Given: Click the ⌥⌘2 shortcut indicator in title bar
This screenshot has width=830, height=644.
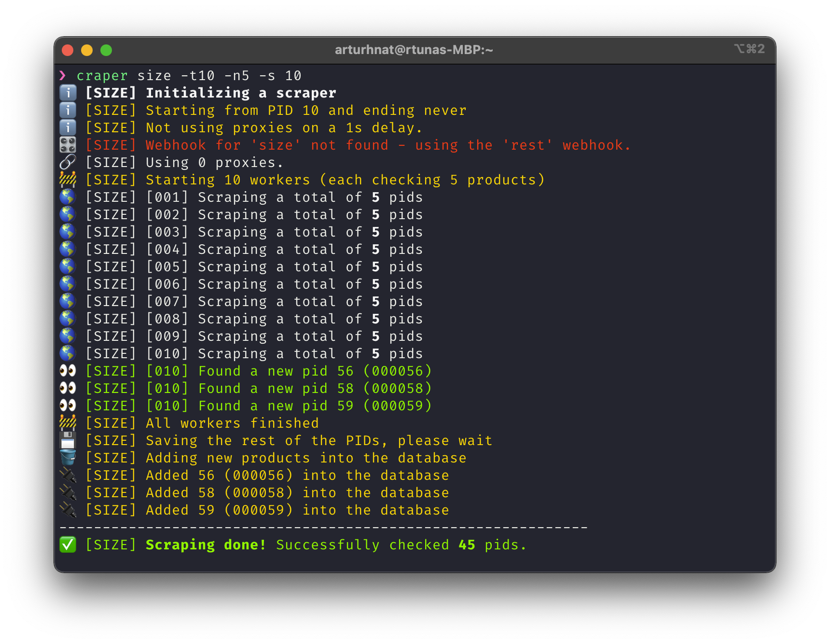Looking at the screenshot, I should click(749, 49).
